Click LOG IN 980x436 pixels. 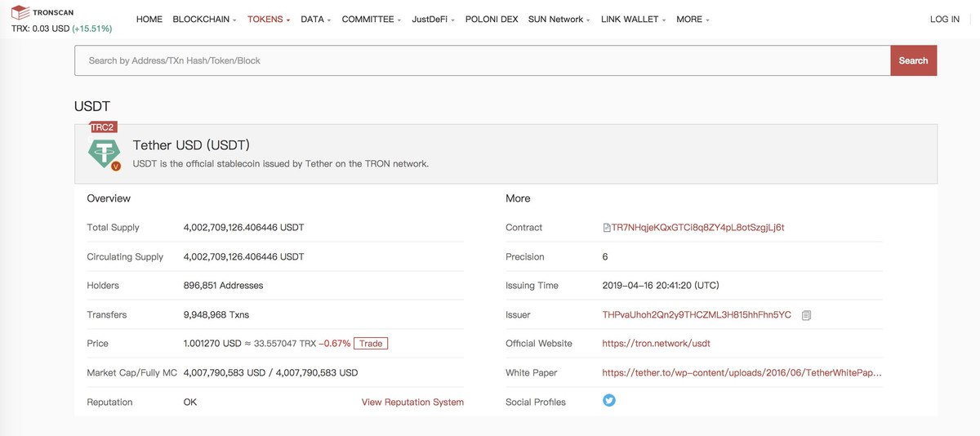[x=945, y=19]
